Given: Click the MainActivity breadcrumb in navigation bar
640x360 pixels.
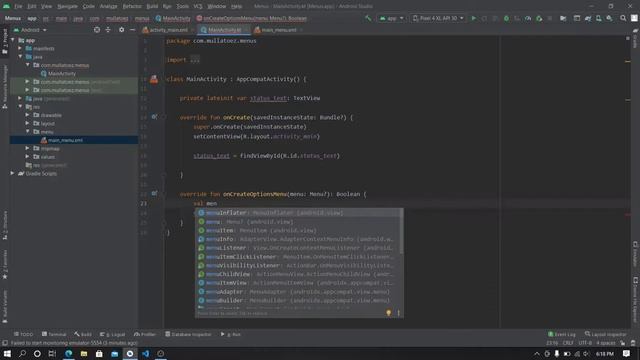Looking at the screenshot, I should 173,18.
